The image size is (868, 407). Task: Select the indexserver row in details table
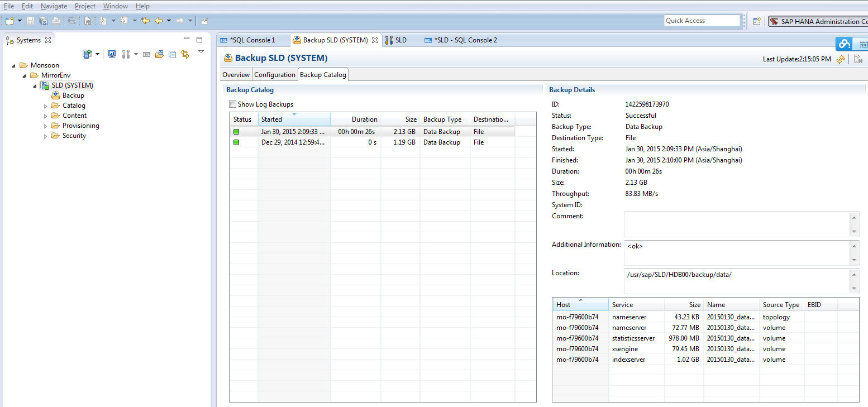pos(706,360)
